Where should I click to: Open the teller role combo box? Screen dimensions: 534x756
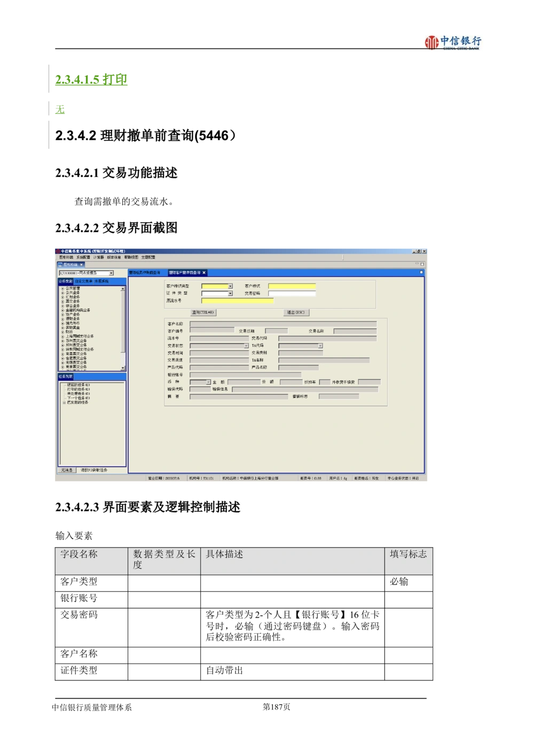pos(111,273)
